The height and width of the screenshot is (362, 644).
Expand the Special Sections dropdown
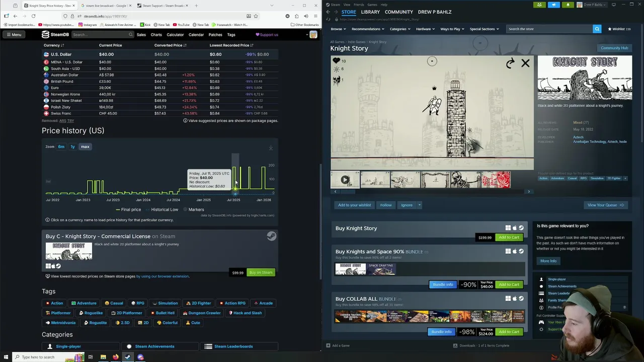tap(485, 29)
